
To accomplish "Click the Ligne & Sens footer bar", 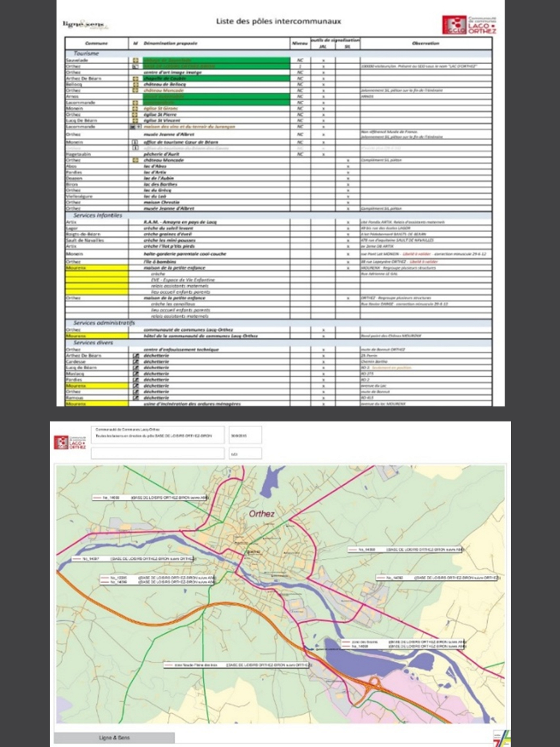I will click(114, 738).
